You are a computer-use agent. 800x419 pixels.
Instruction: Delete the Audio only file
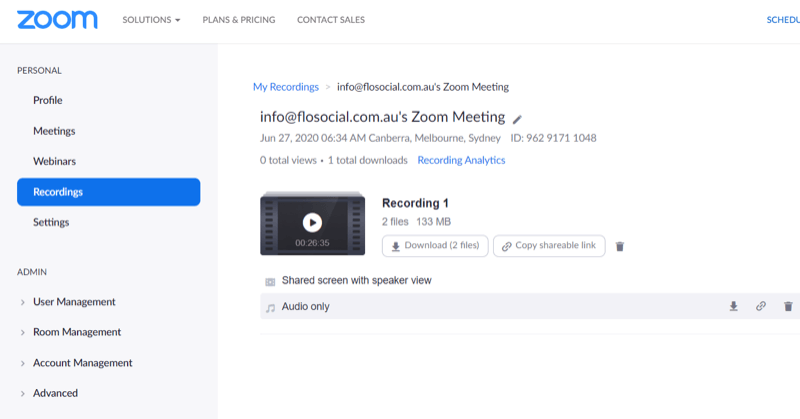click(788, 306)
